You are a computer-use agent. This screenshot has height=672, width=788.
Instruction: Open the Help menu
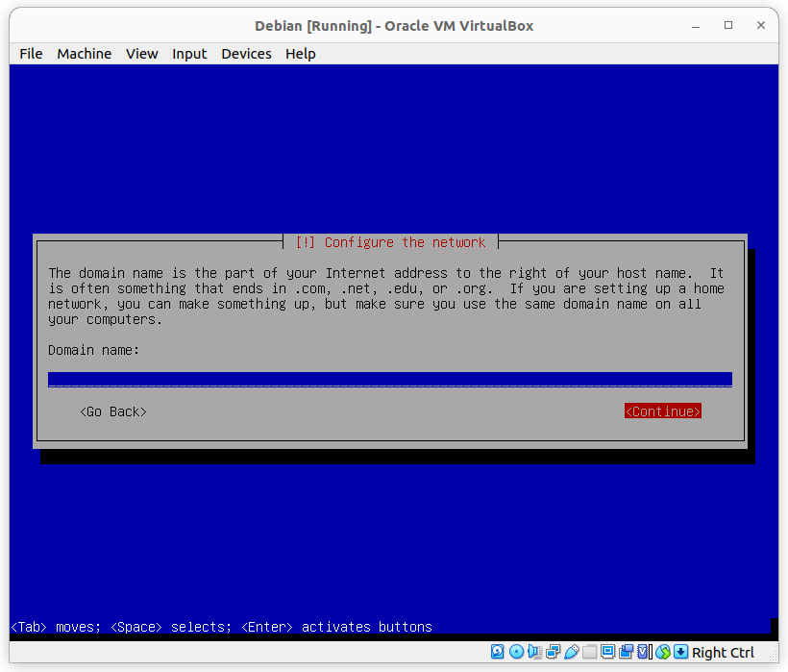tap(300, 54)
